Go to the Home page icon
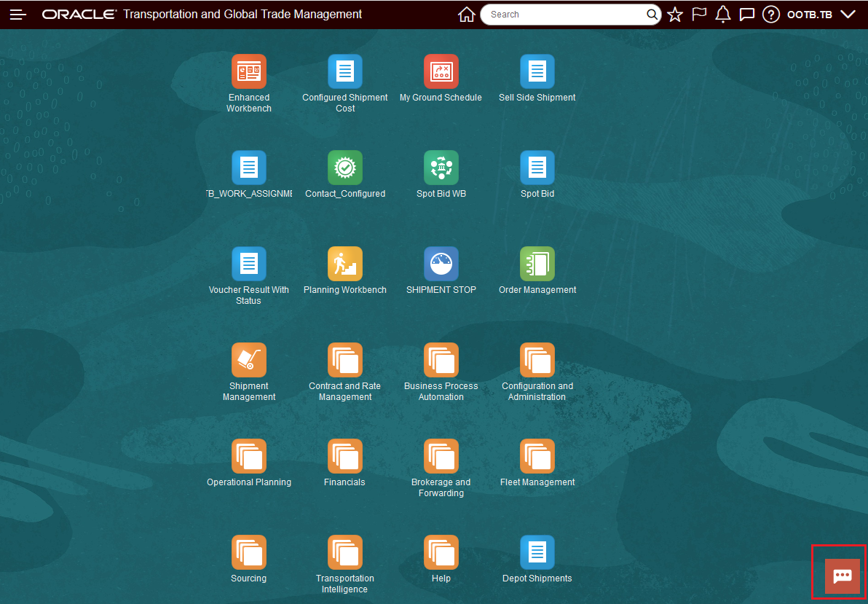 click(x=467, y=15)
